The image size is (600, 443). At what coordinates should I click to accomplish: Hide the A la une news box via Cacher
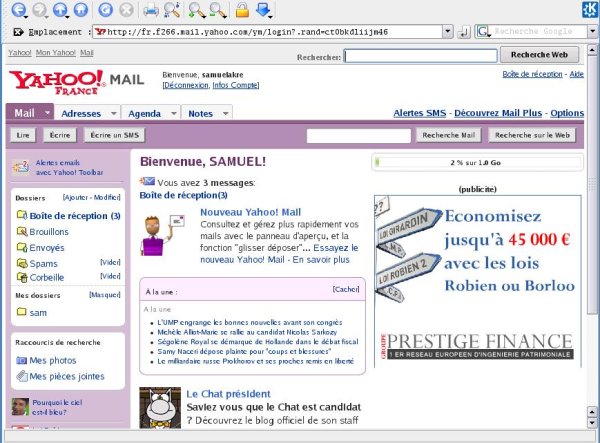point(346,289)
